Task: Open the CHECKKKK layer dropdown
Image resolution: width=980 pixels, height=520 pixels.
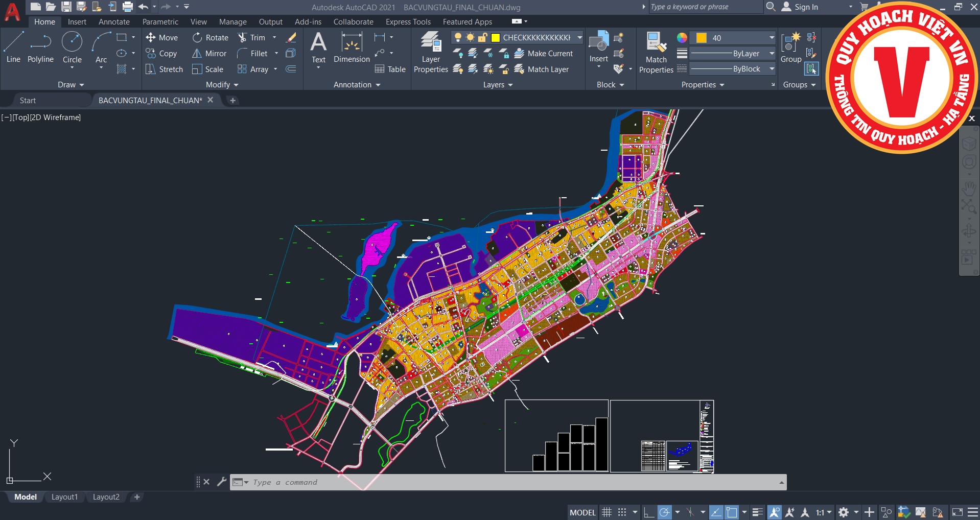Action: pos(579,37)
